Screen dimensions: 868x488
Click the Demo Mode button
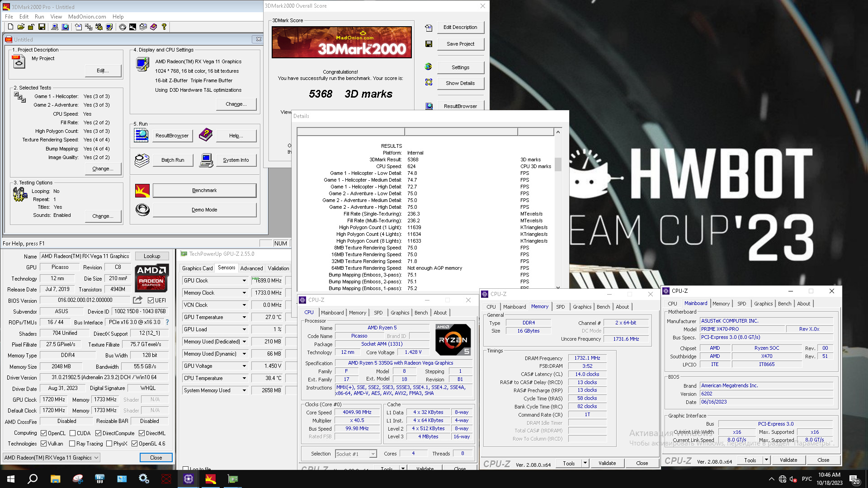[204, 210]
